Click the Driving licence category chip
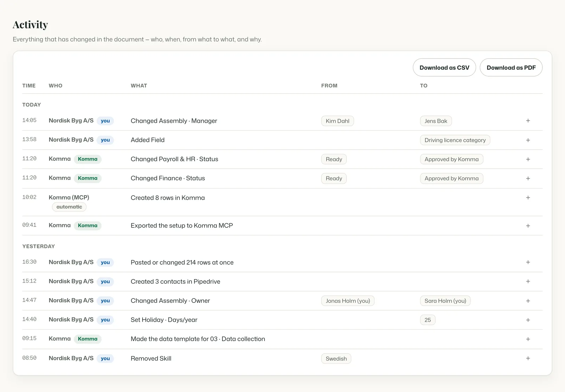The width and height of the screenshot is (565, 392). click(x=455, y=140)
